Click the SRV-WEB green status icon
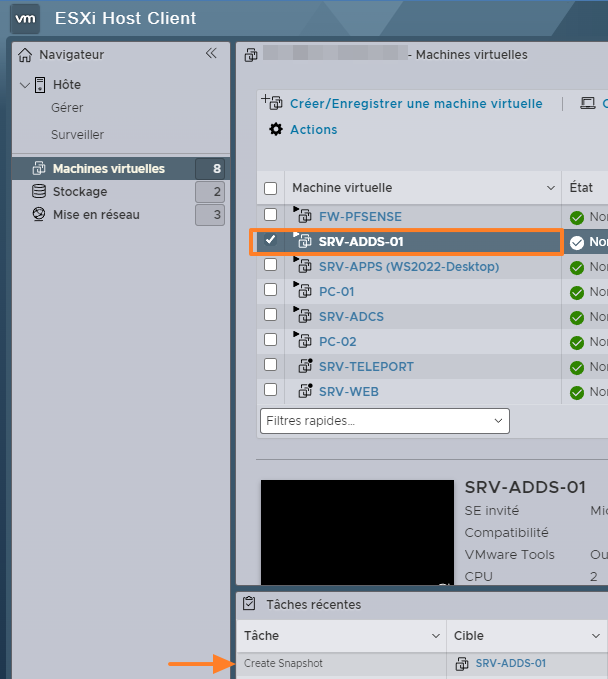Image resolution: width=608 pixels, height=679 pixels. tap(577, 393)
